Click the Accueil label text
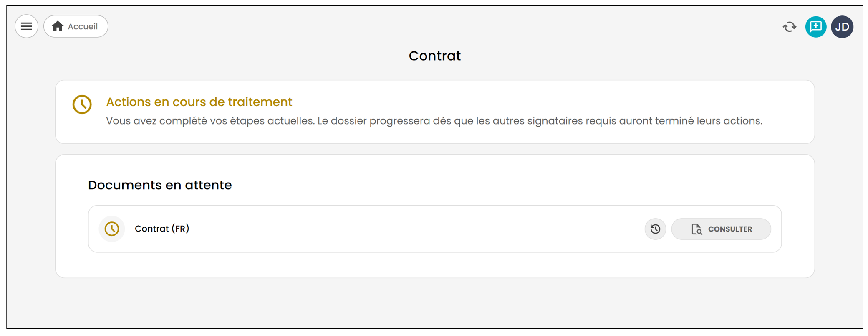Image resolution: width=868 pixels, height=336 pixels. tap(83, 26)
